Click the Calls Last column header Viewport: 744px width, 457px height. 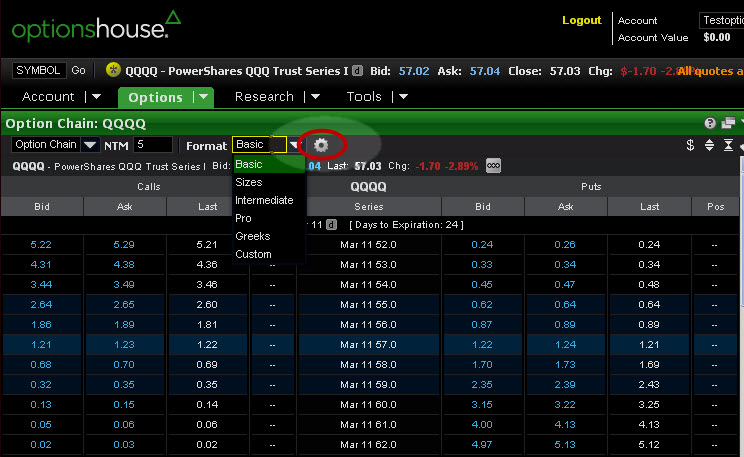207,206
